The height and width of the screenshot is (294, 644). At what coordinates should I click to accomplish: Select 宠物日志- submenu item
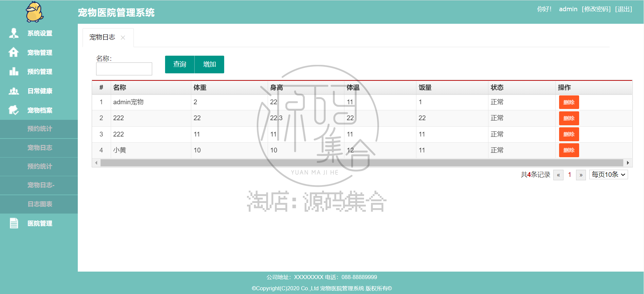39,185
